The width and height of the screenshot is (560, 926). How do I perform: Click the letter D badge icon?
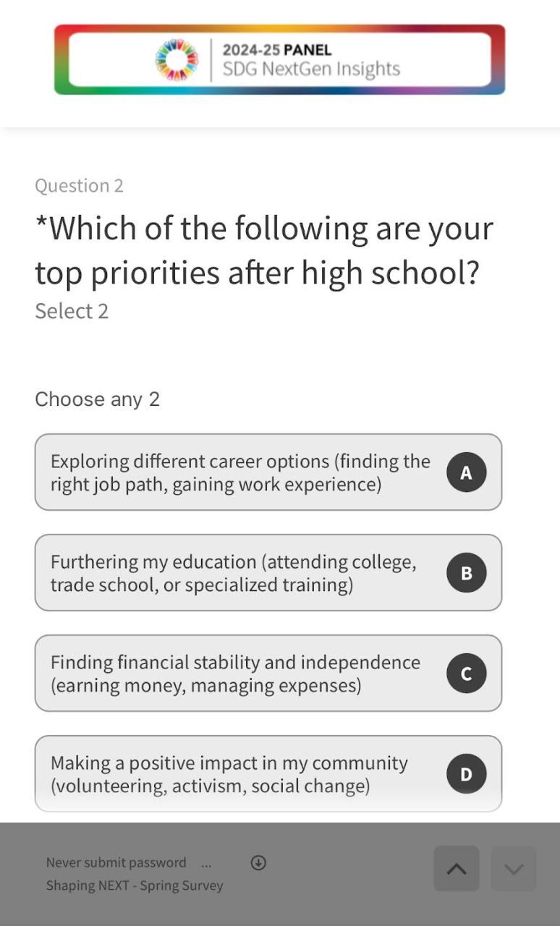(466, 774)
